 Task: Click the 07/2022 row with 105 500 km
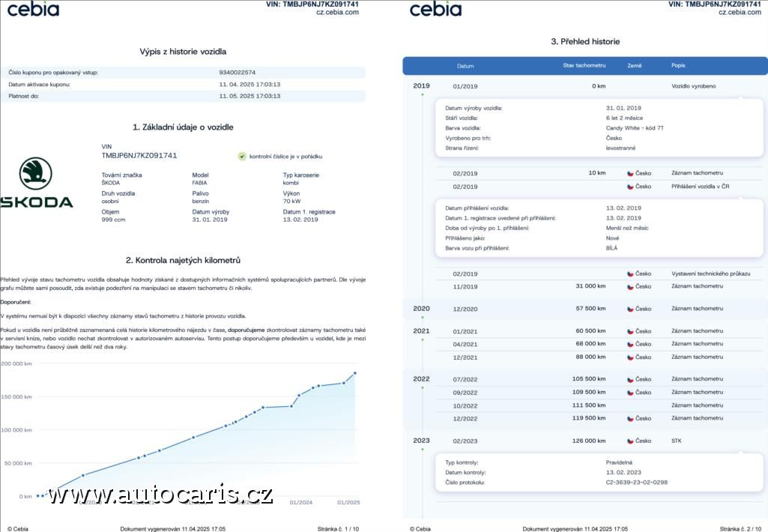click(600, 380)
